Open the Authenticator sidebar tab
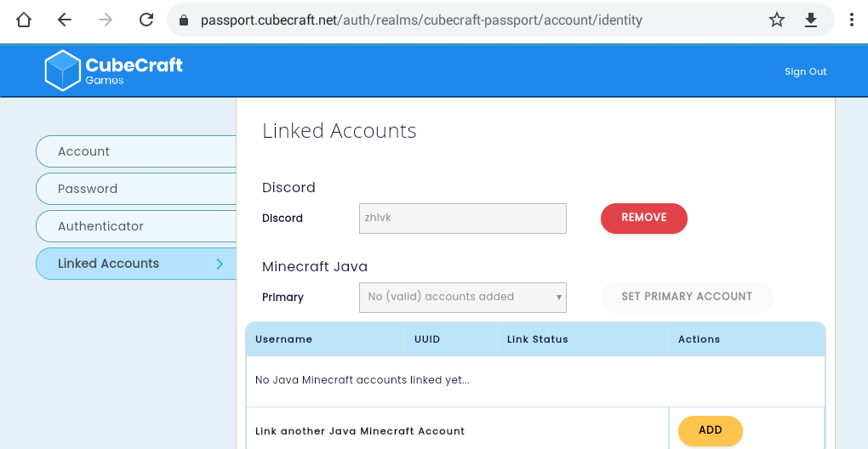 pyautogui.click(x=136, y=226)
